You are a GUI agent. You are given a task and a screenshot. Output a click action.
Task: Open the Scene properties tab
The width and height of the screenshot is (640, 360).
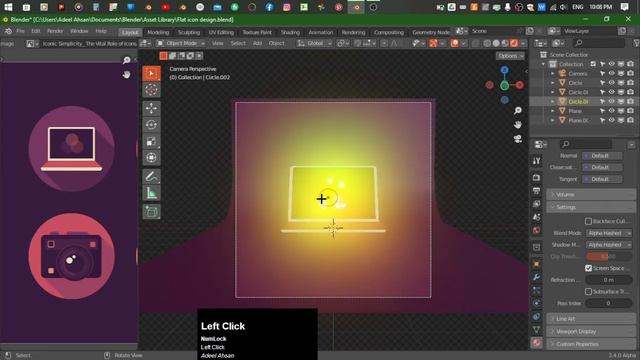(536, 217)
